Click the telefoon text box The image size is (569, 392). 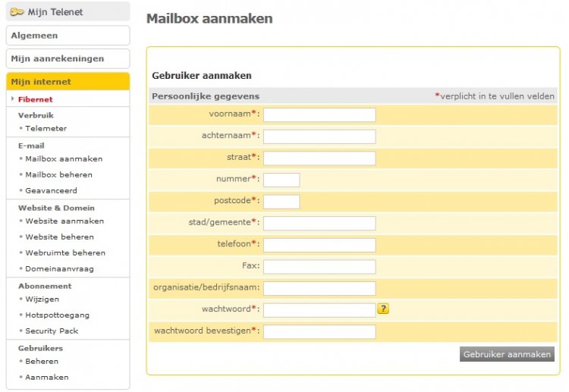click(319, 245)
